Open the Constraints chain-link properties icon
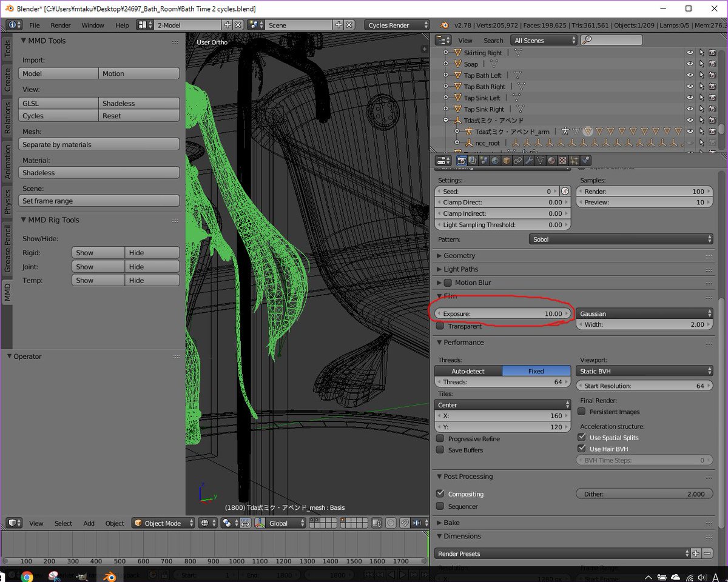 517,161
